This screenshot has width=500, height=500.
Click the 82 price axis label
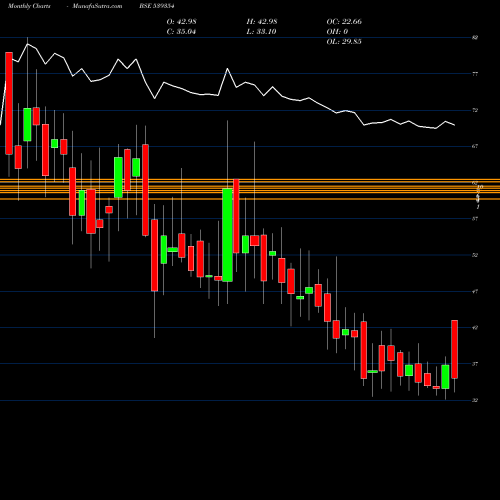(475, 38)
